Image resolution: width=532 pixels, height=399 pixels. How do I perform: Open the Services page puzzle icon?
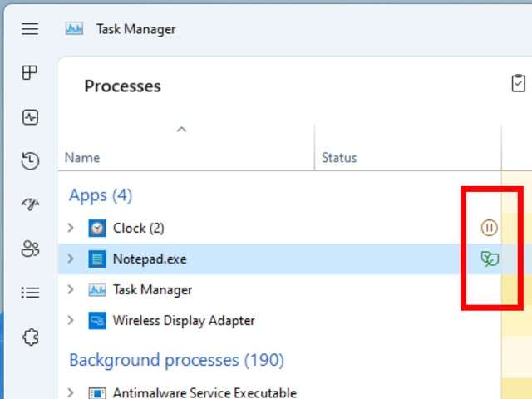[30, 337]
